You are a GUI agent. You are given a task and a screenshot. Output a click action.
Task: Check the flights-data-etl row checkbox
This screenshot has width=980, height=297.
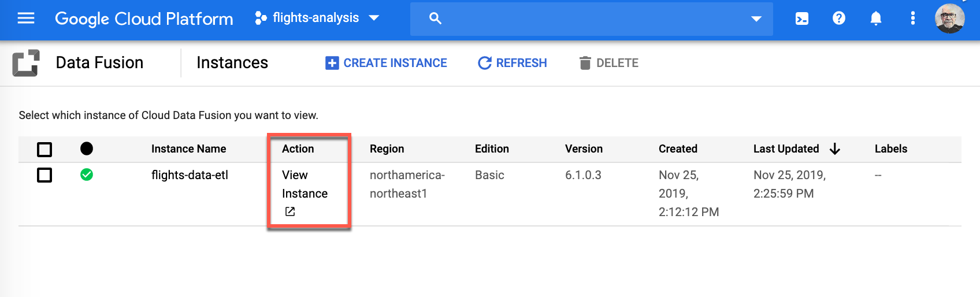click(44, 175)
